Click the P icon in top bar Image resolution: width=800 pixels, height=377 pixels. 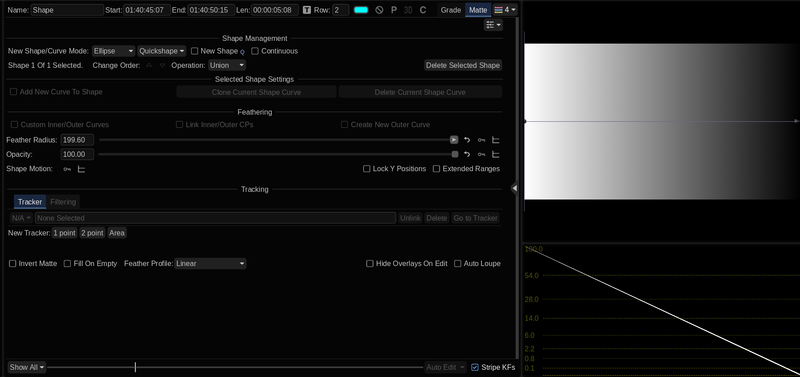(x=394, y=10)
